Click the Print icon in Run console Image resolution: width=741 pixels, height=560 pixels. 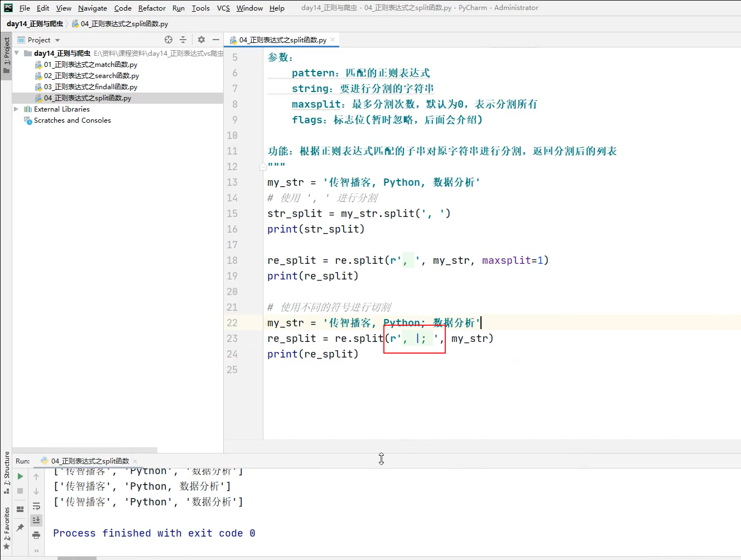pyautogui.click(x=36, y=535)
